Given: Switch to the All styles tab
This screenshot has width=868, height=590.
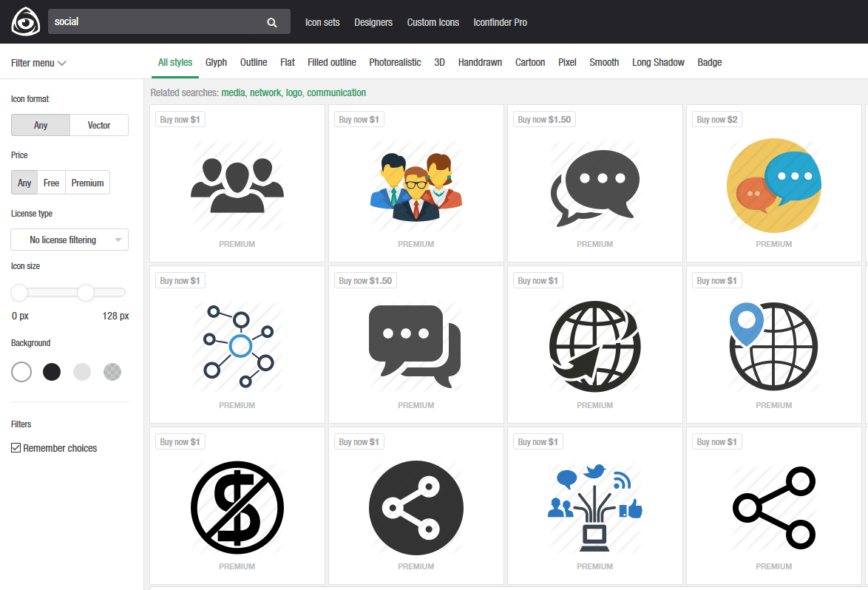Looking at the screenshot, I should pos(175,62).
